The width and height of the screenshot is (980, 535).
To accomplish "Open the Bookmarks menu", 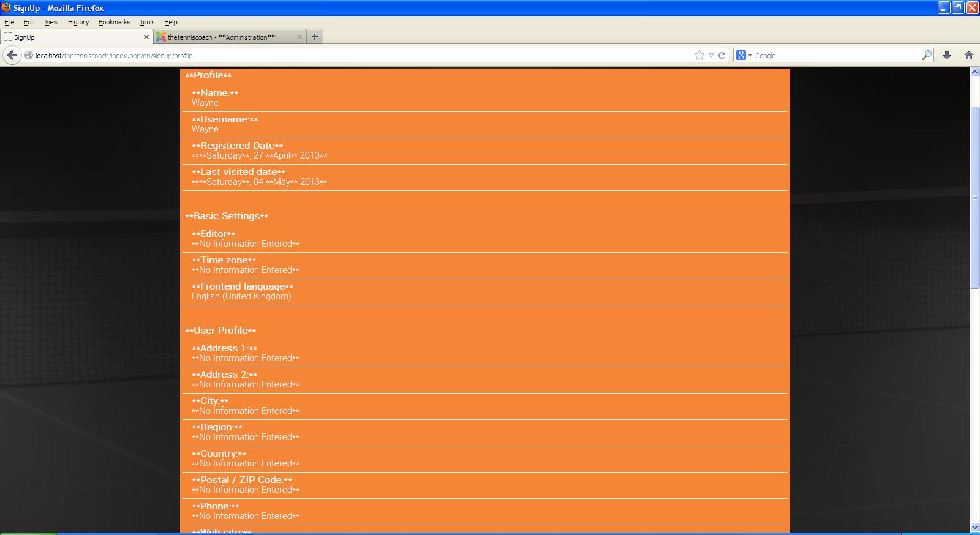I will coord(114,22).
